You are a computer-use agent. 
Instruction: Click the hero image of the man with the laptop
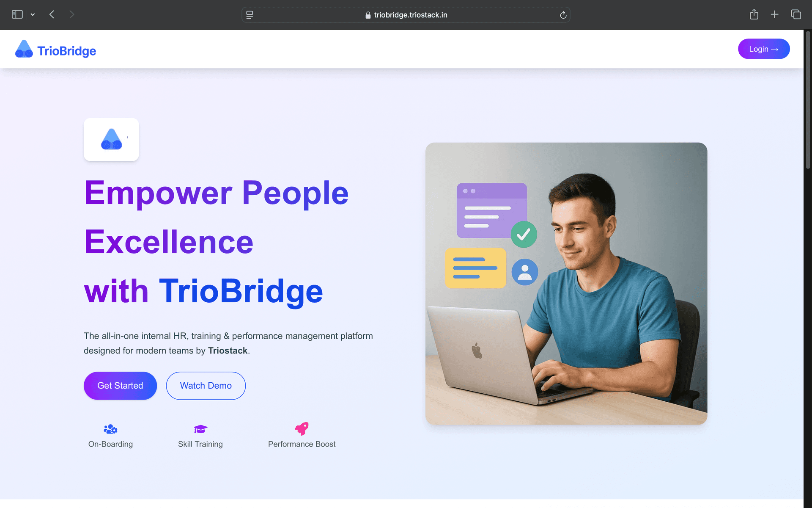(566, 284)
